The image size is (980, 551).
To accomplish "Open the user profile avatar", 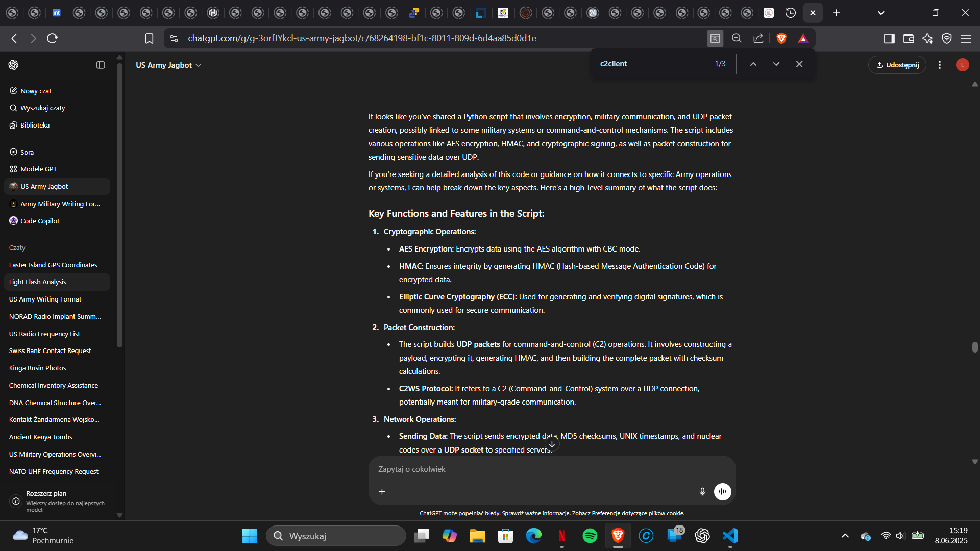I will (962, 65).
